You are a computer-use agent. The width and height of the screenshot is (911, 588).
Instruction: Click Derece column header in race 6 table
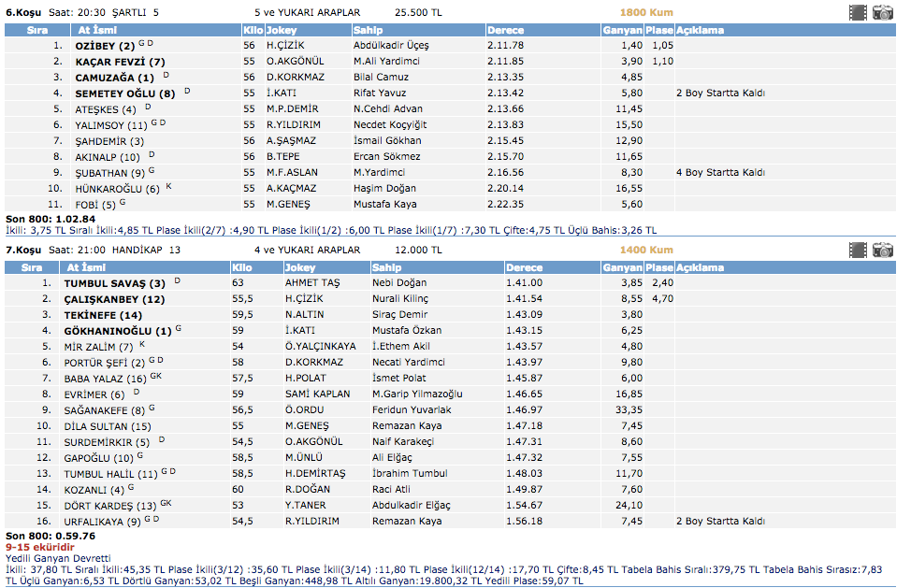click(505, 30)
